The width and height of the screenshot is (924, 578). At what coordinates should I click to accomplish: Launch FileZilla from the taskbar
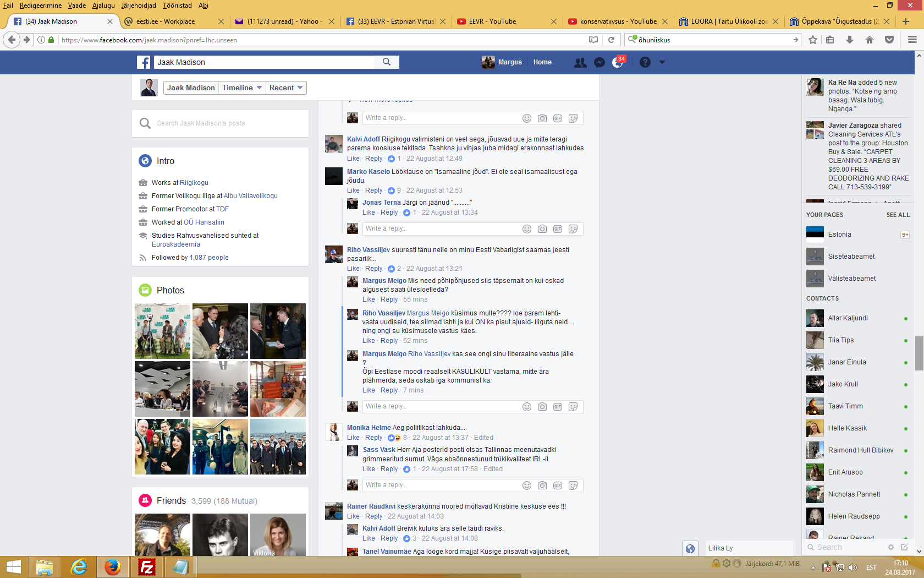click(147, 566)
